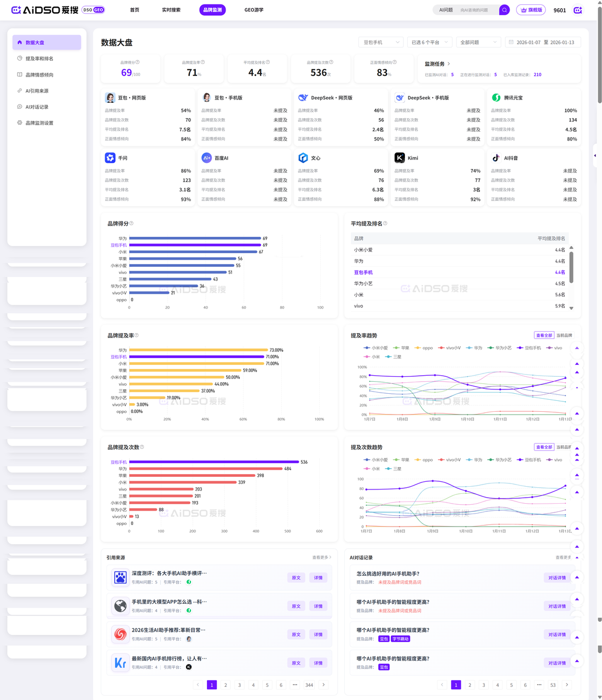Click the 腾讯元宝 platform logo
The height and width of the screenshot is (700, 602).
(496, 97)
